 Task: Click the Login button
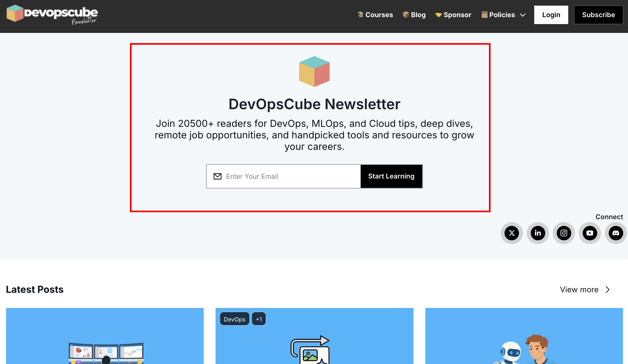551,15
